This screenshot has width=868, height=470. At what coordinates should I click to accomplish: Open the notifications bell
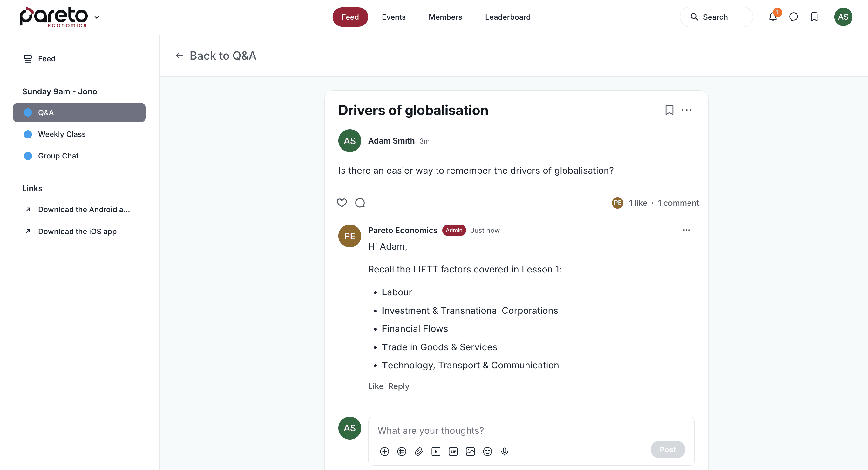click(773, 17)
